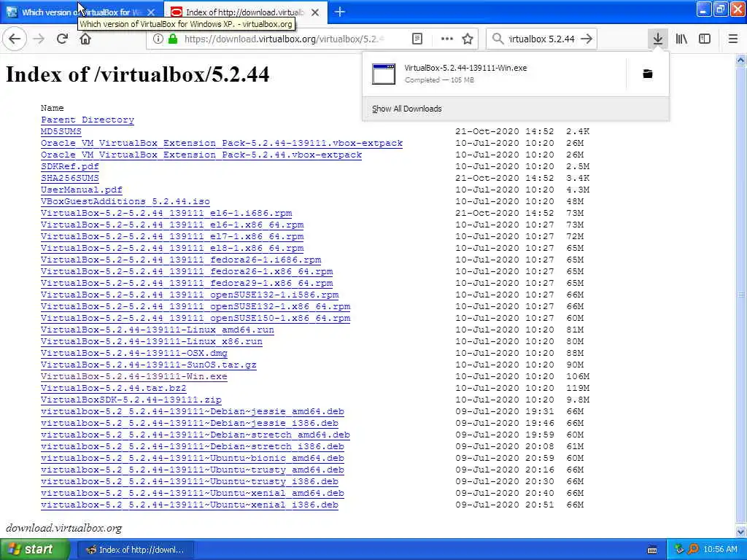Download VirtualBox-5.2.44-139111-Linux_amd64.run
This screenshot has height=560, width=747.
coord(158,330)
